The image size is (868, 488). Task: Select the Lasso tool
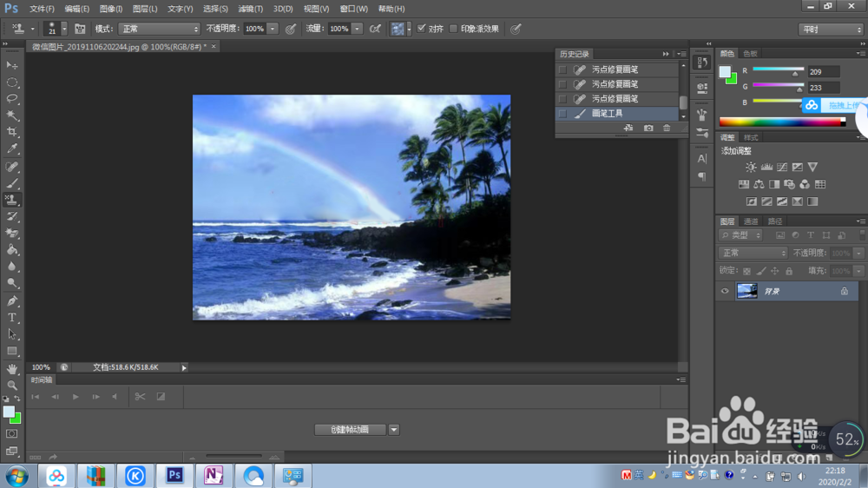point(11,99)
